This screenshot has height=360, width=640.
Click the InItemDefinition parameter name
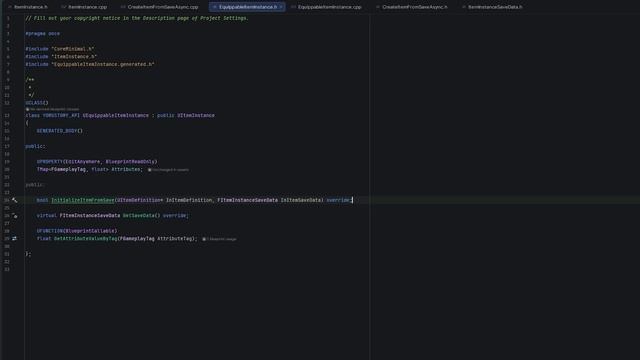[189, 200]
